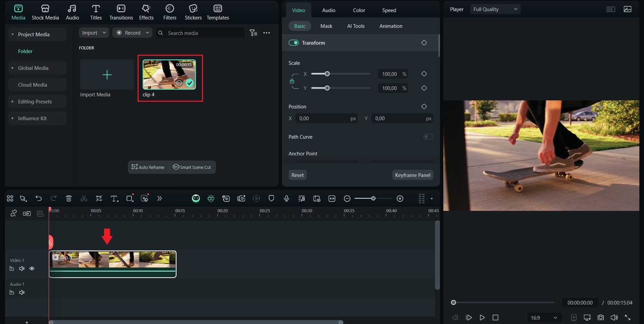Zoom in the timeline with the plus icon

click(400, 198)
